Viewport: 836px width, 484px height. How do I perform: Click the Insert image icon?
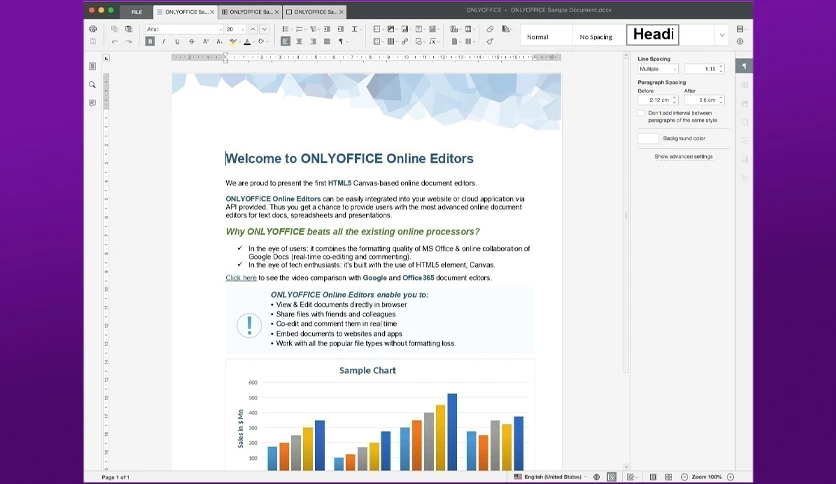click(391, 29)
